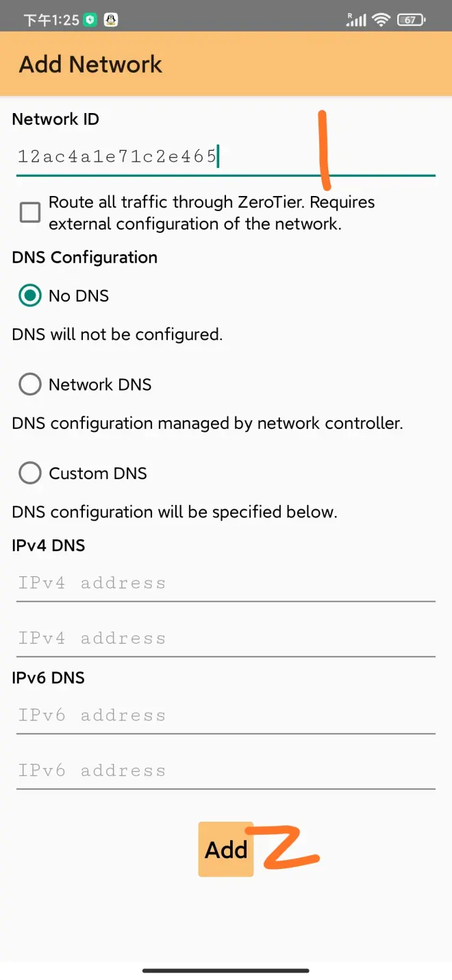Select the Custom DNS radio option
The image size is (452, 980).
coord(30,474)
